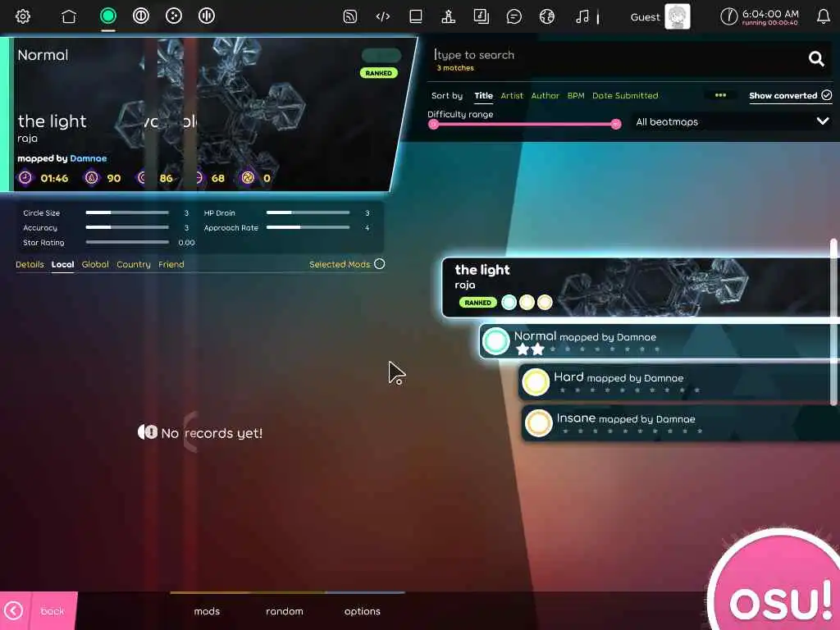Viewport: 840px width, 630px height.
Task: Open mapper Damnae's profile link
Action: (89, 158)
